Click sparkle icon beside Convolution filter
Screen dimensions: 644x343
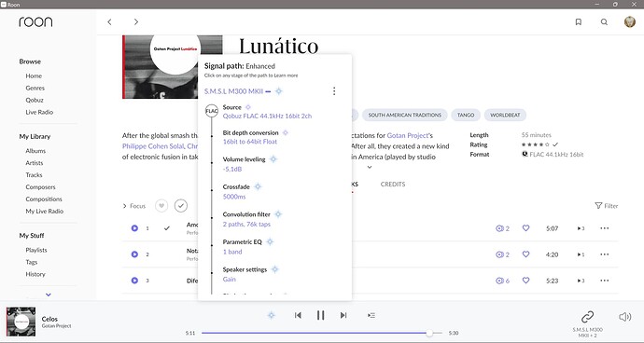[278, 214]
